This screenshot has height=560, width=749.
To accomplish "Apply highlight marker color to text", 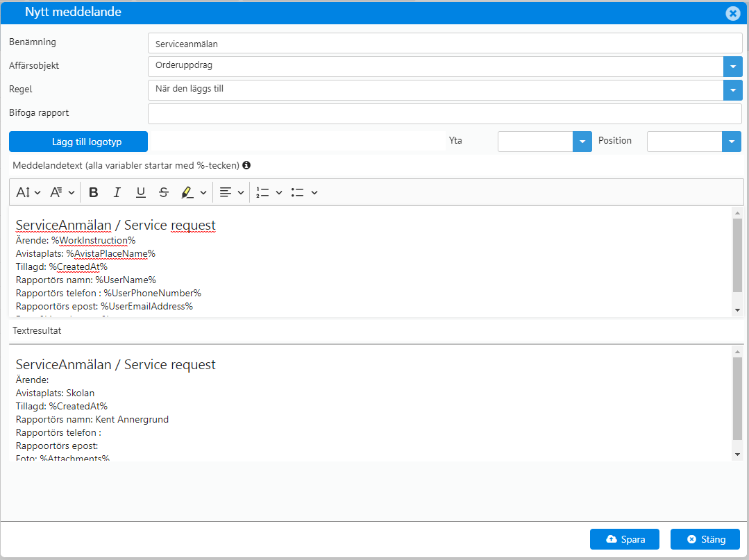I will click(187, 192).
